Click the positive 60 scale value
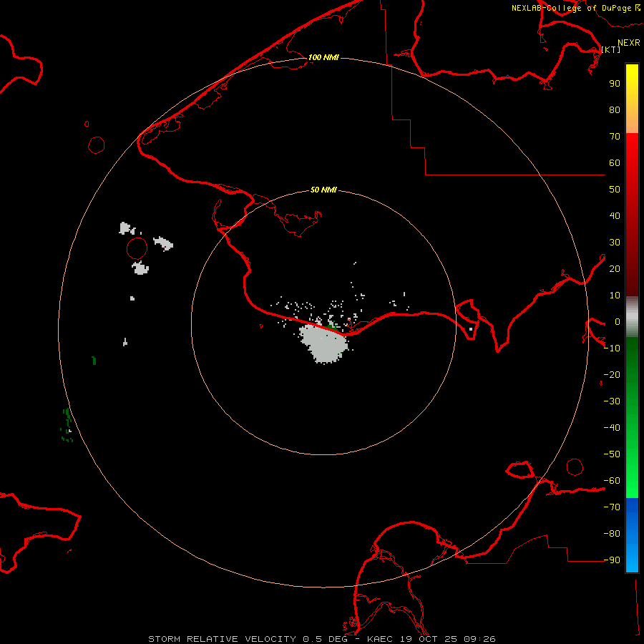The image size is (644, 644). coord(615,162)
